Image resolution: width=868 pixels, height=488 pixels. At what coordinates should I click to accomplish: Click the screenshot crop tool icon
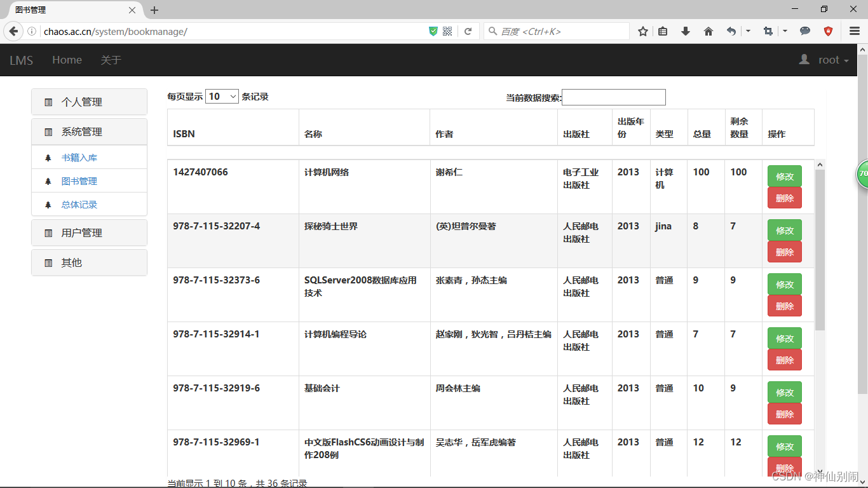pos(768,31)
